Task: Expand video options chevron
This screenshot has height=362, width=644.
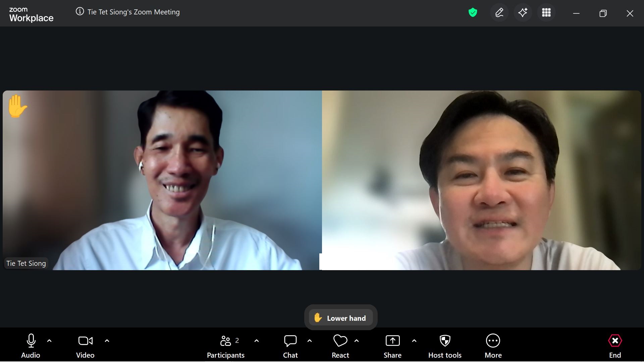Action: coord(107,341)
